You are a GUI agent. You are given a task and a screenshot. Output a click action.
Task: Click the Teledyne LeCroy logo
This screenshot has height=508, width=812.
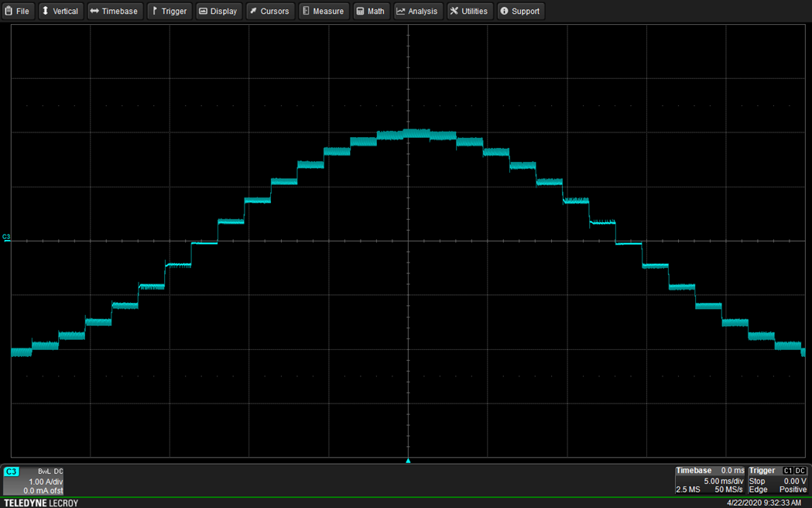click(40, 503)
